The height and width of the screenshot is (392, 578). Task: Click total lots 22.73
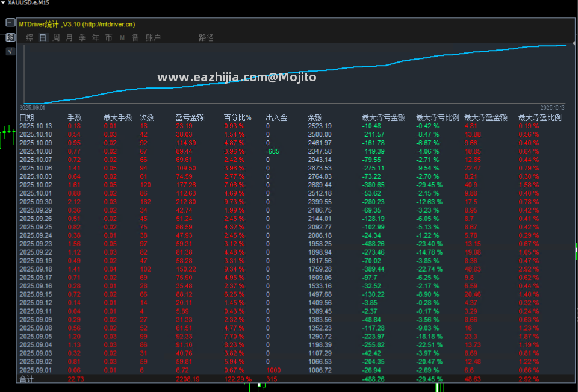[x=76, y=379]
